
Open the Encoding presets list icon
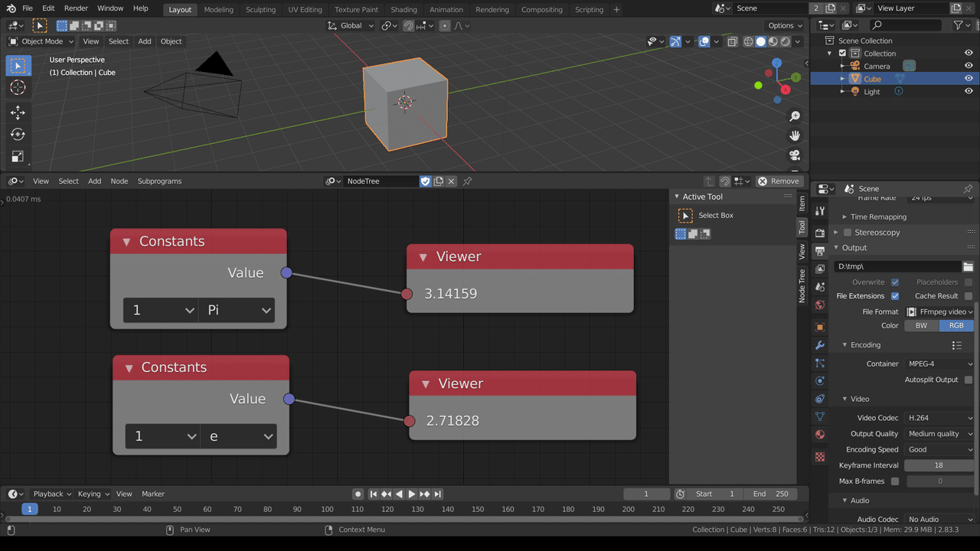(957, 345)
